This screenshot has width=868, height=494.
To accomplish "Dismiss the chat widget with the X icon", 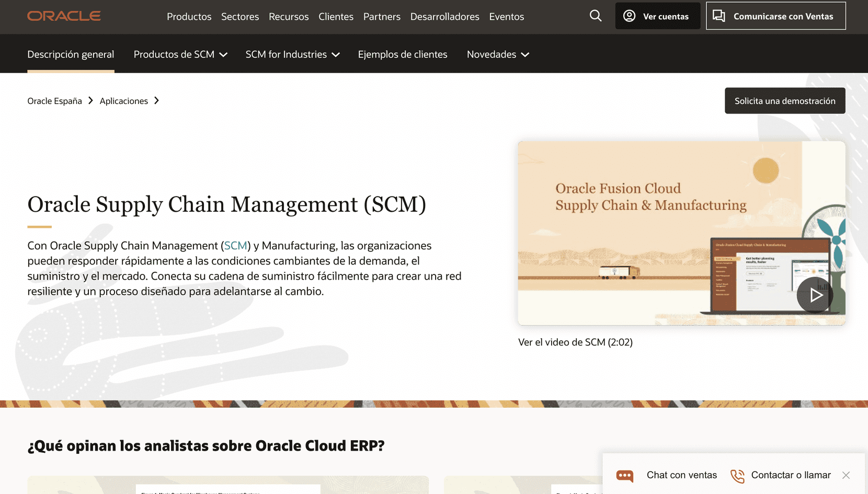I will point(846,475).
